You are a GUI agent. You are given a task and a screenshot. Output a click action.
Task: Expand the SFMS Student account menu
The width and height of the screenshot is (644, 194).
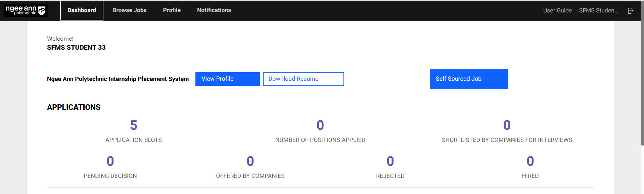[x=598, y=10]
